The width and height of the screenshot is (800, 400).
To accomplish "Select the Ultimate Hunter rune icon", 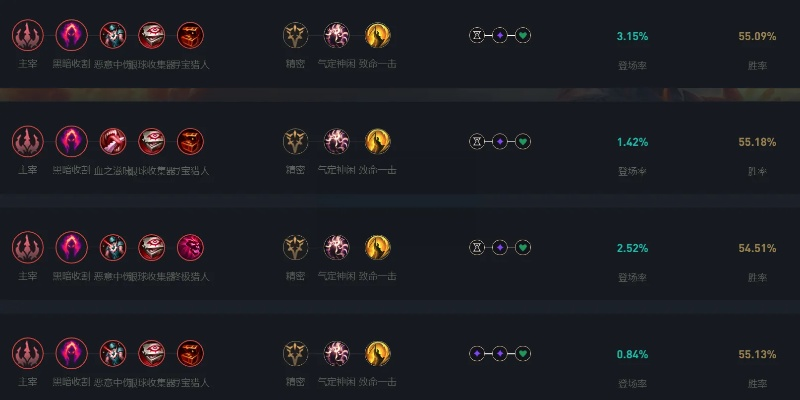I will coord(190,247).
